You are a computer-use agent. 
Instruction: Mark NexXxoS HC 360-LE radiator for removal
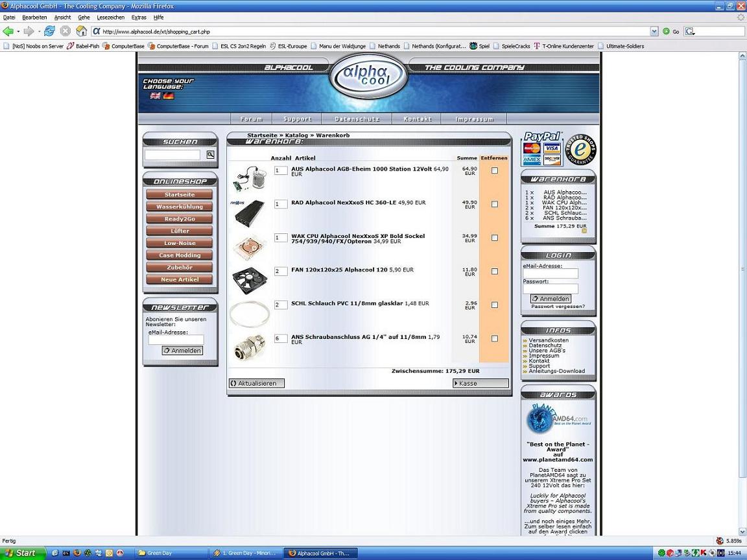[x=495, y=204]
